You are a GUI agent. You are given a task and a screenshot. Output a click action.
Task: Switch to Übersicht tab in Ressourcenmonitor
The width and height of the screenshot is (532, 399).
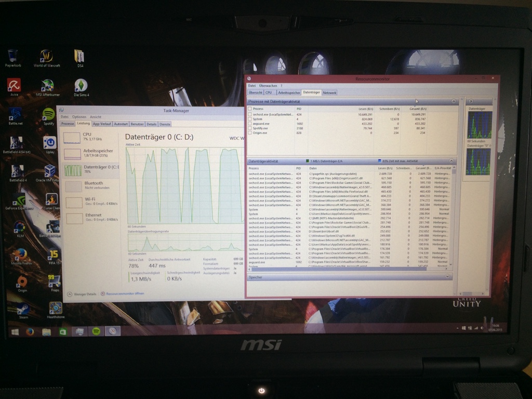click(256, 92)
